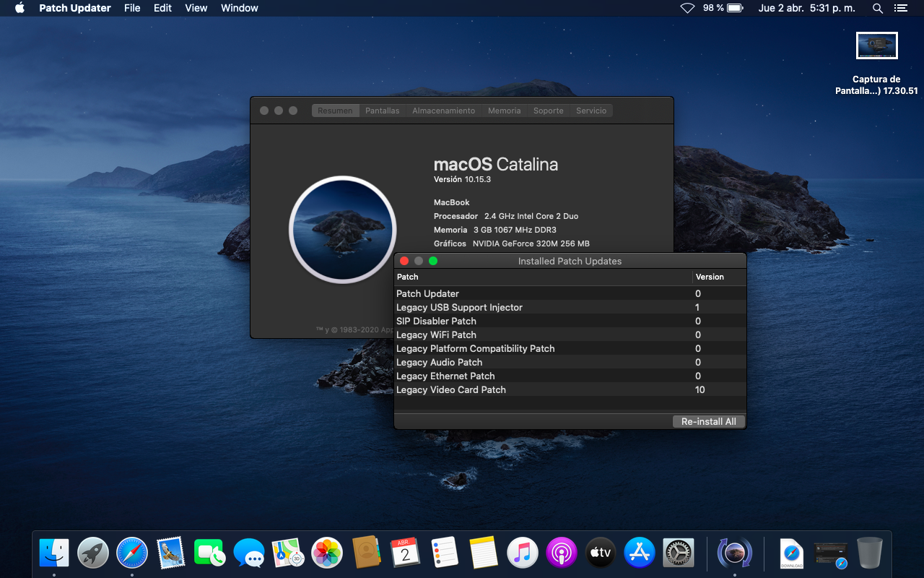Zoom the Installed Patch Updates window
The width and height of the screenshot is (924, 578).
pos(433,261)
